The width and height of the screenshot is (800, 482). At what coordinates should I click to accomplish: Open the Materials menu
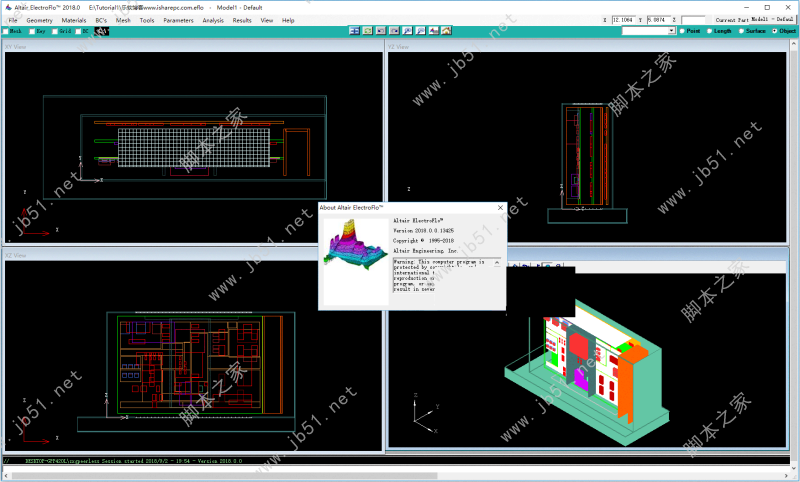(73, 20)
